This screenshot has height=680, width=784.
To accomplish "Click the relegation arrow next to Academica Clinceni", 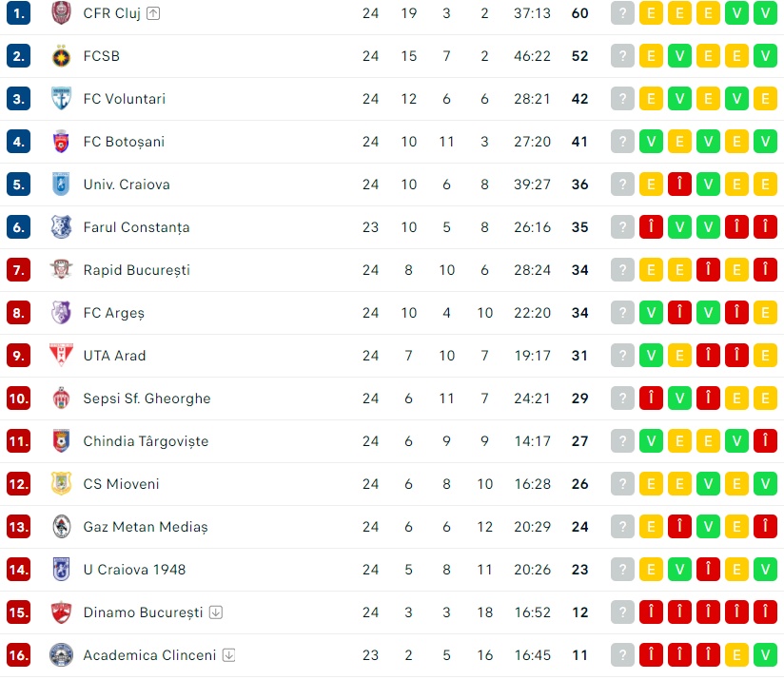I will 229,655.
